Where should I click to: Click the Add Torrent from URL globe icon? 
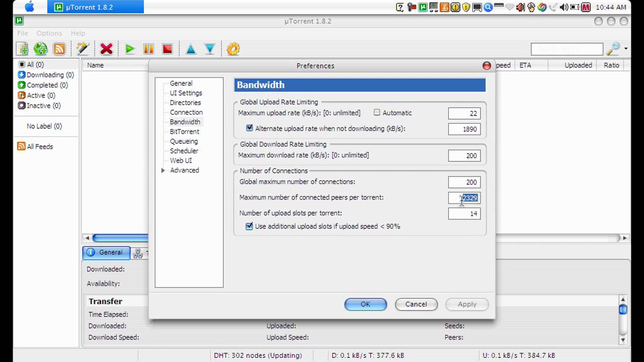tap(40, 49)
